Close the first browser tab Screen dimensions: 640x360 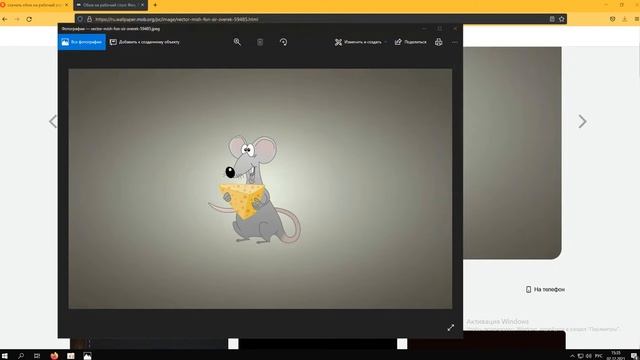[x=67, y=5]
